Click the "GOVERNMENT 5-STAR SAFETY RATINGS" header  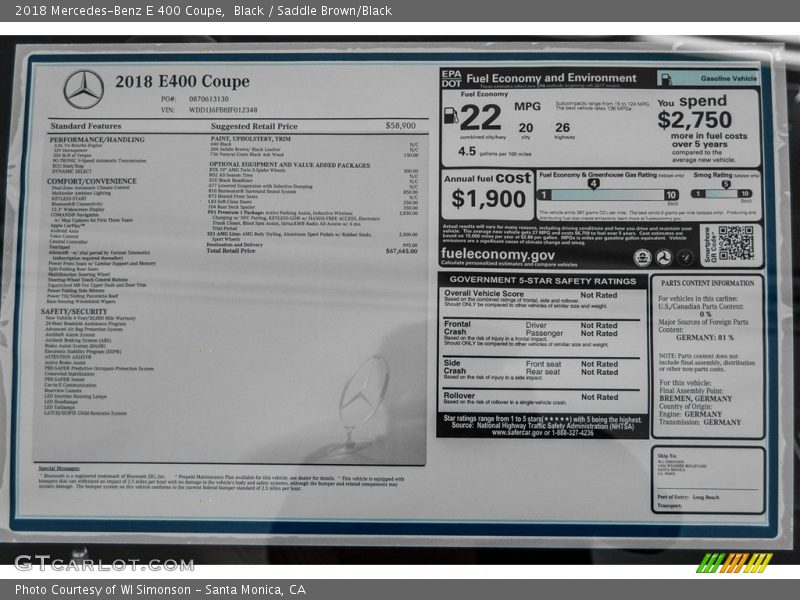(x=542, y=280)
